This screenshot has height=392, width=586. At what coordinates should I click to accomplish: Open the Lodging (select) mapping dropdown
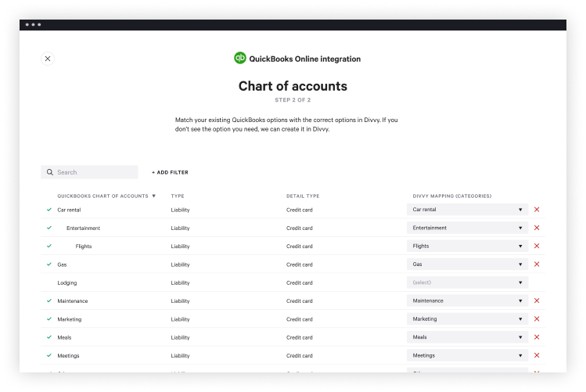tap(467, 282)
